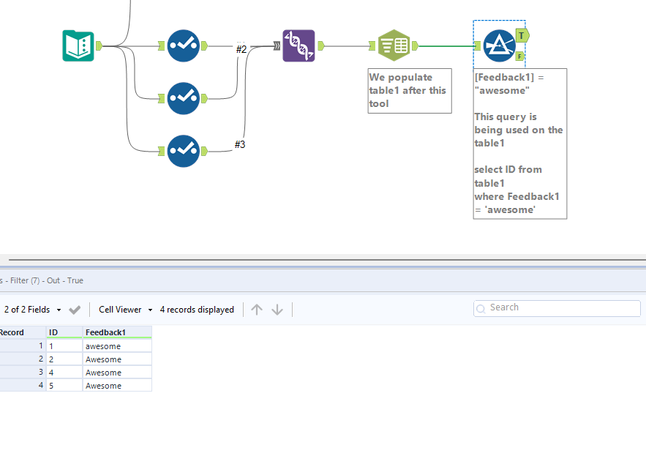
Task: Click the Filter tool's T output anchor
Action: click(522, 36)
